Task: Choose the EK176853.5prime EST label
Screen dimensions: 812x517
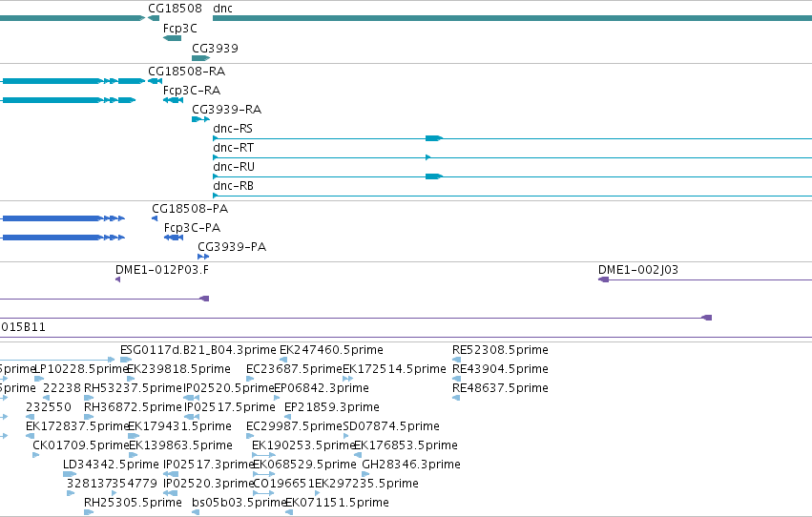Action: [x=406, y=445]
